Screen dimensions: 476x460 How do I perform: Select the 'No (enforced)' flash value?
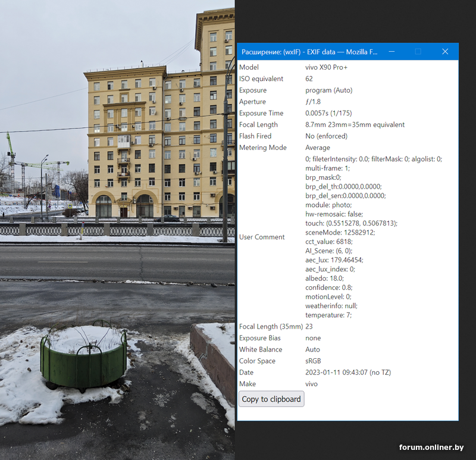click(x=326, y=136)
